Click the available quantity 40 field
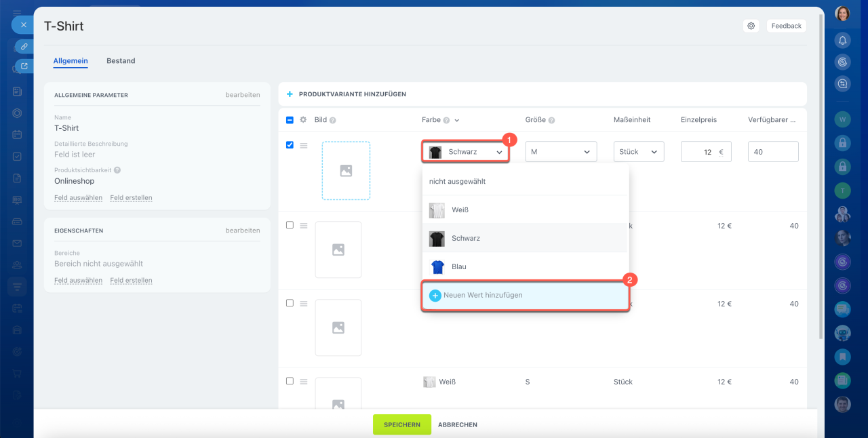The height and width of the screenshot is (438, 868). point(773,152)
